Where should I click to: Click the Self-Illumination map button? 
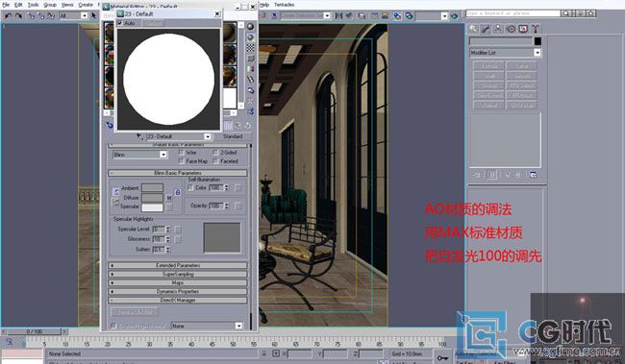pyautogui.click(x=237, y=187)
